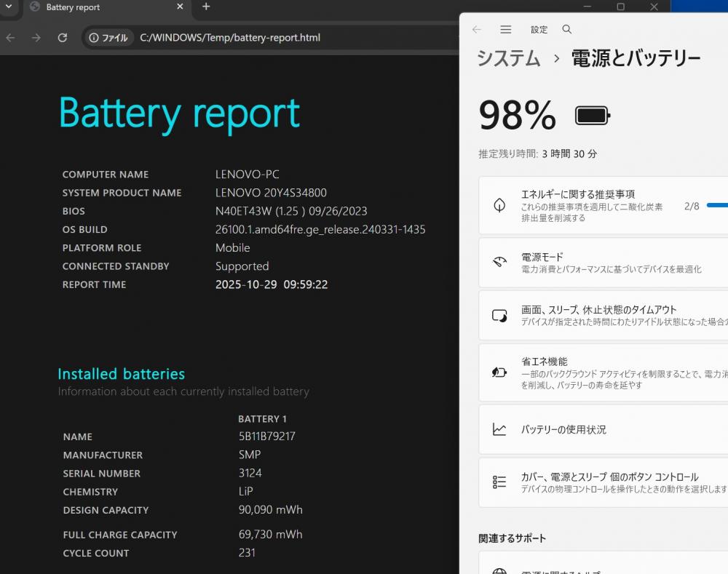This screenshot has width=728, height=574.
Task: Click the lid and power button controls icon
Action: 499,482
